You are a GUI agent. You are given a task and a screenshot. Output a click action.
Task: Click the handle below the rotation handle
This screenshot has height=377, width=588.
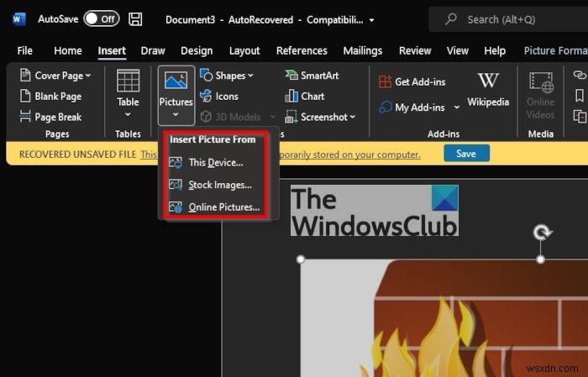pos(540,259)
